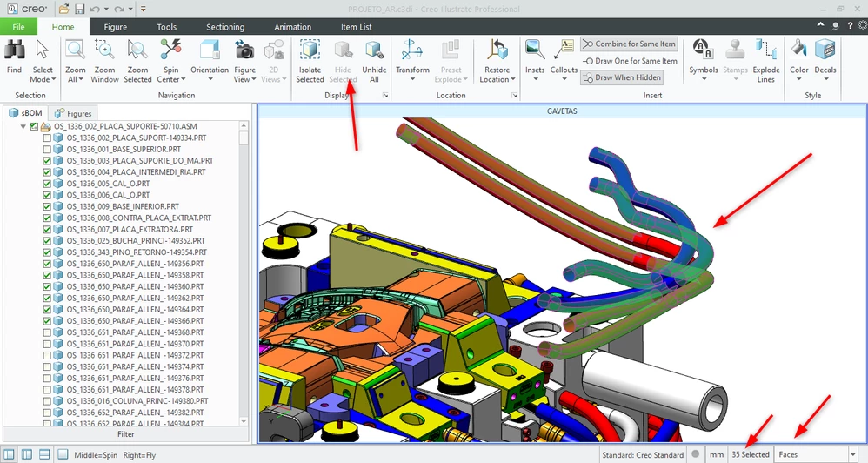Click the 35 Selected status indicator

point(750,454)
